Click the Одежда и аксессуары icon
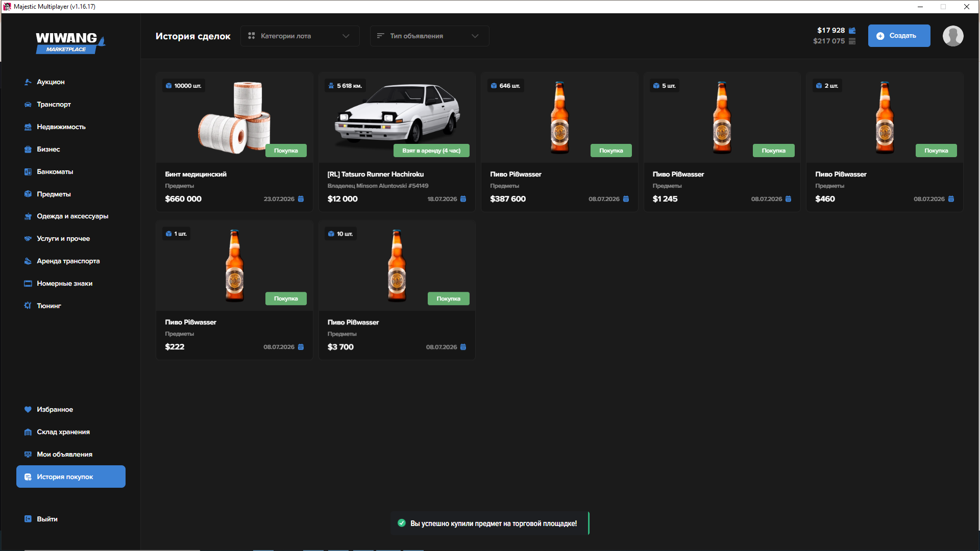The width and height of the screenshot is (980, 551). [x=28, y=216]
